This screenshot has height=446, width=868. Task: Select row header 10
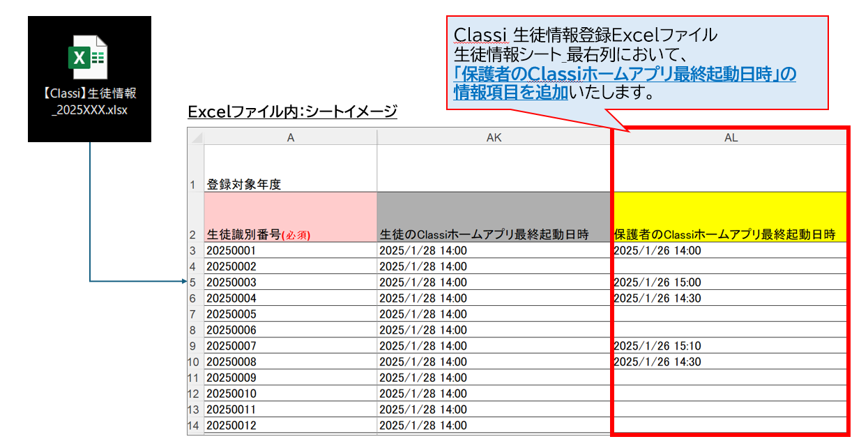(195, 362)
